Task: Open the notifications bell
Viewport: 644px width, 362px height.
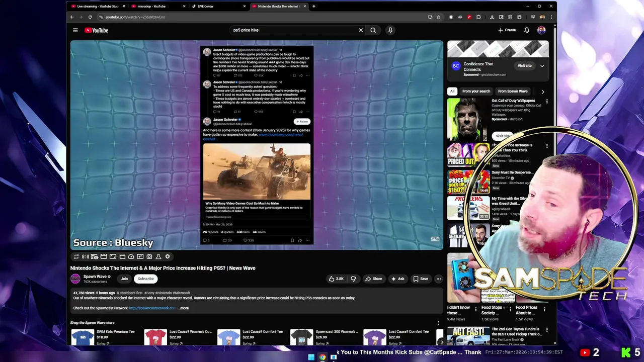Action: coord(527,30)
